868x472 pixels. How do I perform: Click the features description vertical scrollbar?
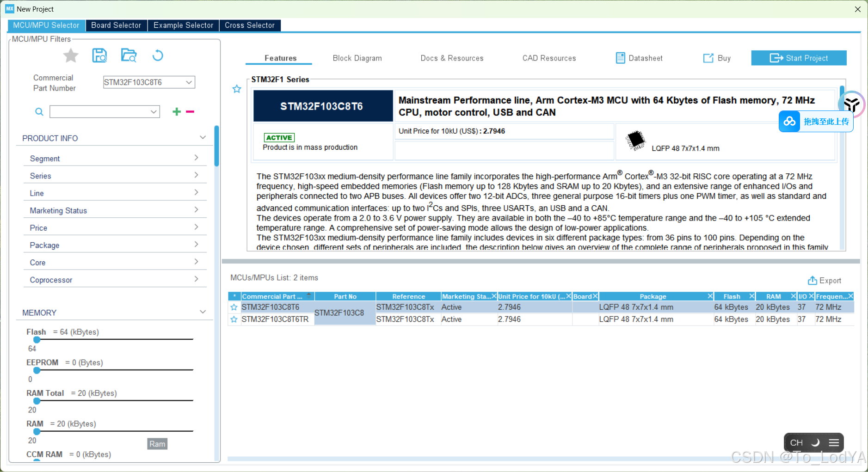coord(842,167)
